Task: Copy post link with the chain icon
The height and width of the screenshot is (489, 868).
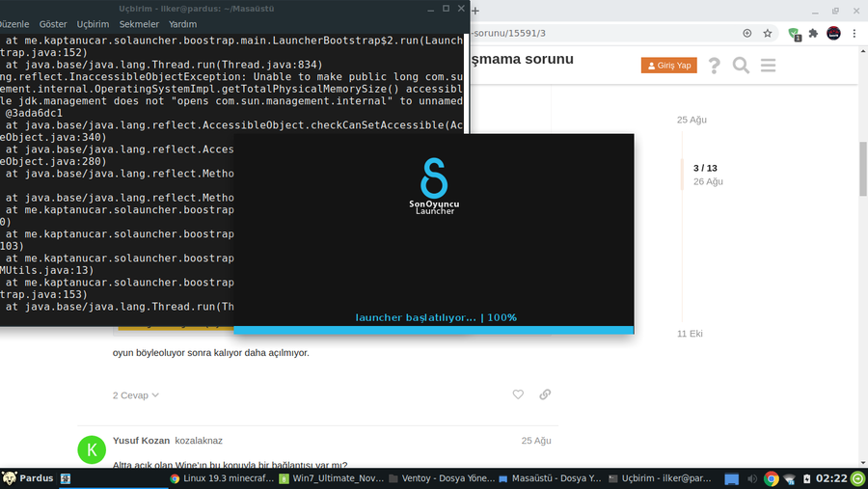Action: pyautogui.click(x=545, y=394)
